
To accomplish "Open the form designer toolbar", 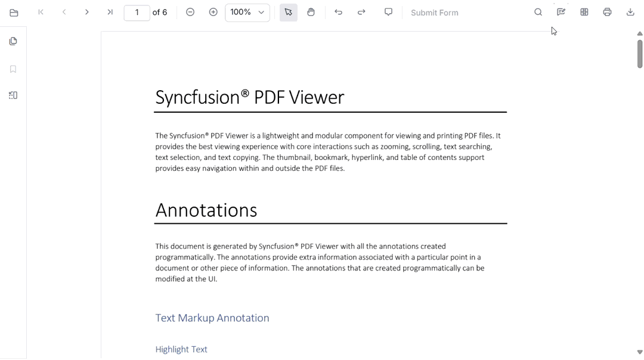I will coord(584,13).
